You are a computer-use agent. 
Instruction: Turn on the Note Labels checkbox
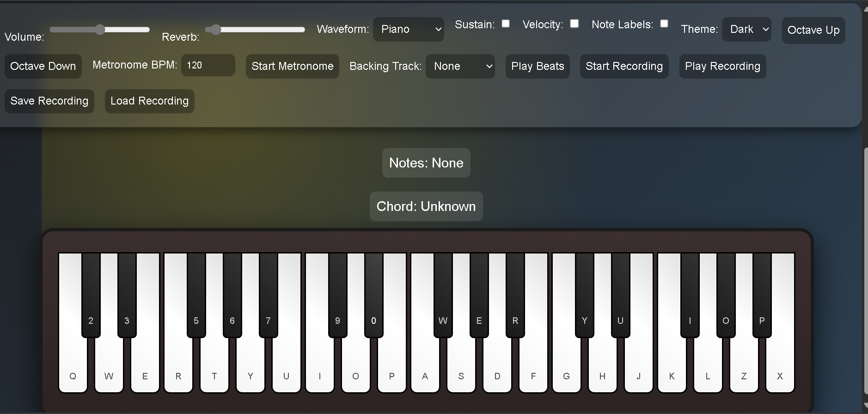(x=664, y=24)
